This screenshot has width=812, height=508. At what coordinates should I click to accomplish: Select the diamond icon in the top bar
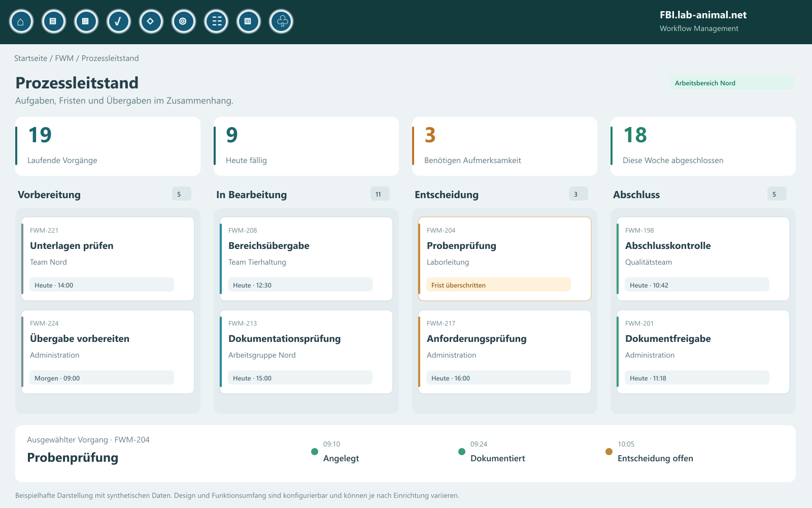[151, 21]
